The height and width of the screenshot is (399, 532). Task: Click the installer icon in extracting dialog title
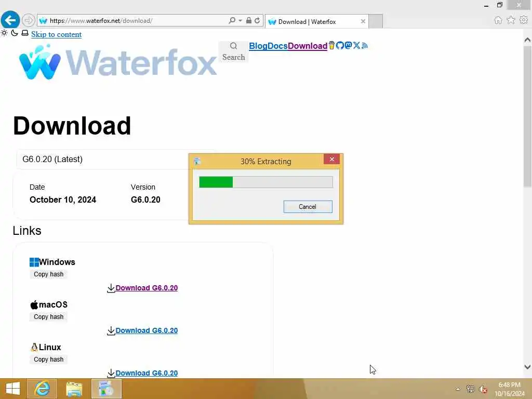(197, 161)
